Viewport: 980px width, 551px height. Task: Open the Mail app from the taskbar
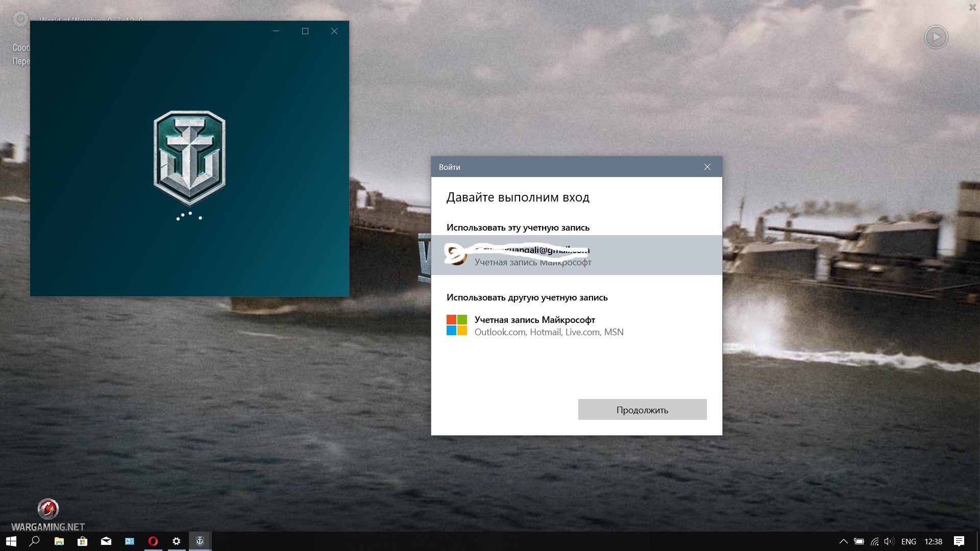(106, 541)
